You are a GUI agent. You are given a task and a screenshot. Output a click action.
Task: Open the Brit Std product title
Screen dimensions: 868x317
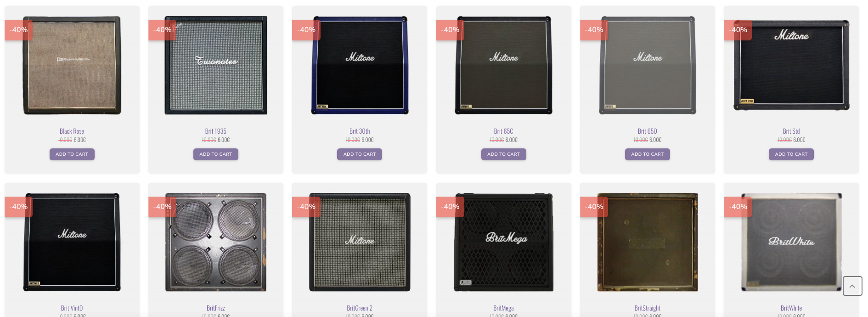pos(791,131)
